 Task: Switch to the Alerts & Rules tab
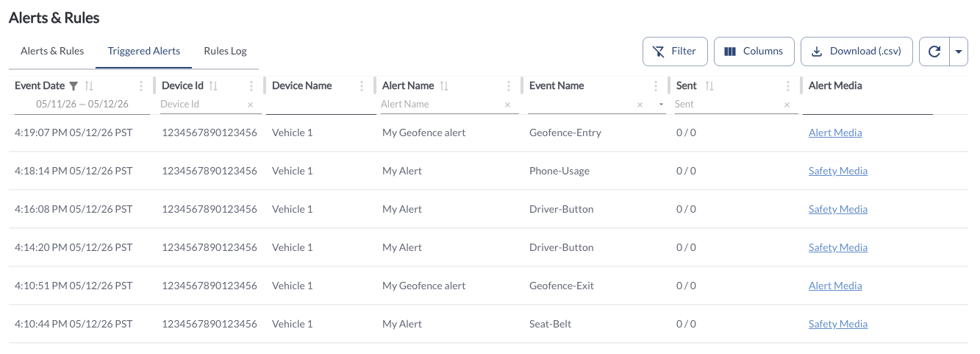click(52, 51)
